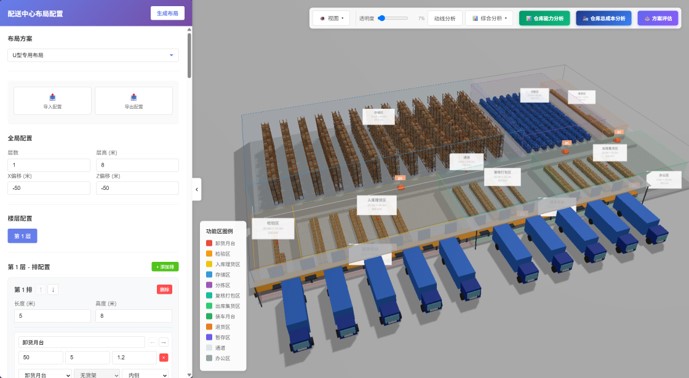Click the purple 方案评估 button
The height and width of the screenshot is (378, 689).
click(658, 18)
